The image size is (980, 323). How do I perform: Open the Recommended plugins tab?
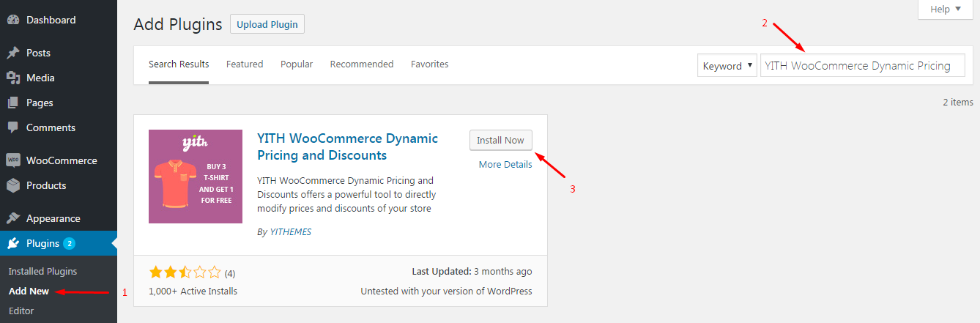click(362, 64)
